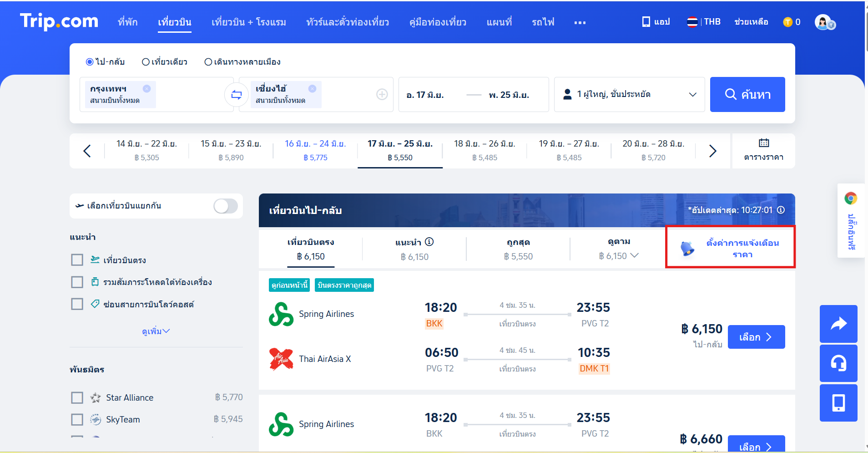Click the Spring Airlines logo in first result
The height and width of the screenshot is (453, 868).
tap(281, 314)
